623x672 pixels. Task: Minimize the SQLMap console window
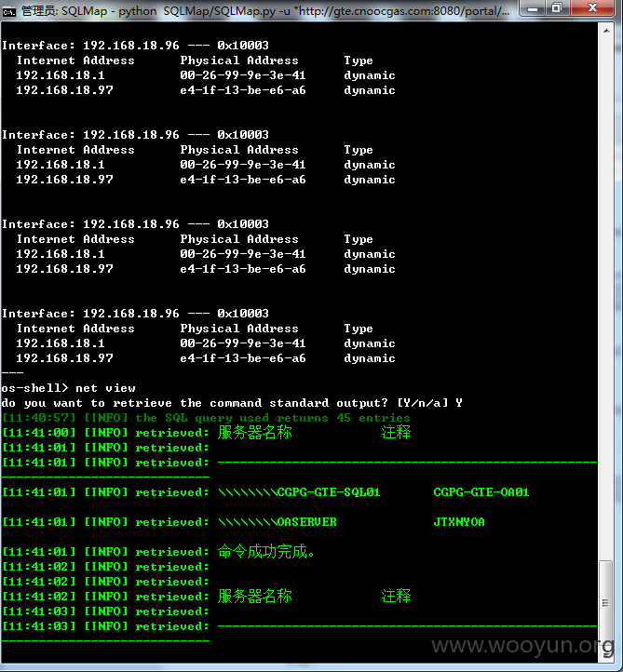pos(532,8)
